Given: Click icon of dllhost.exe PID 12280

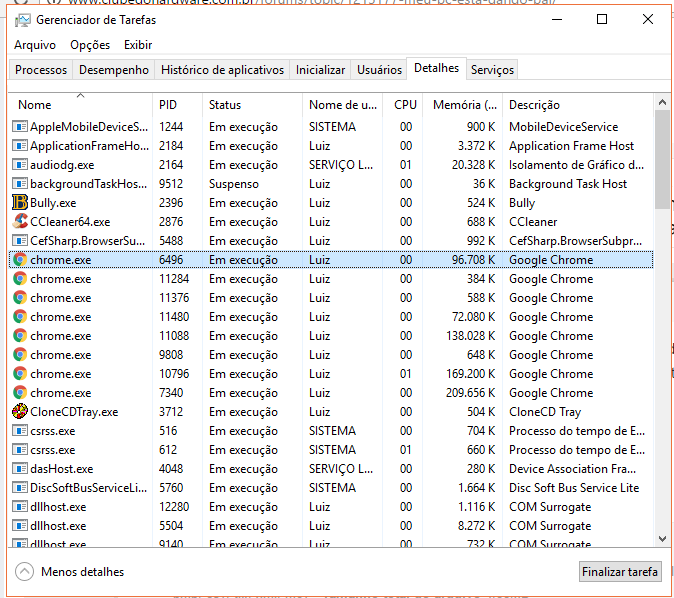Looking at the screenshot, I should (20, 506).
